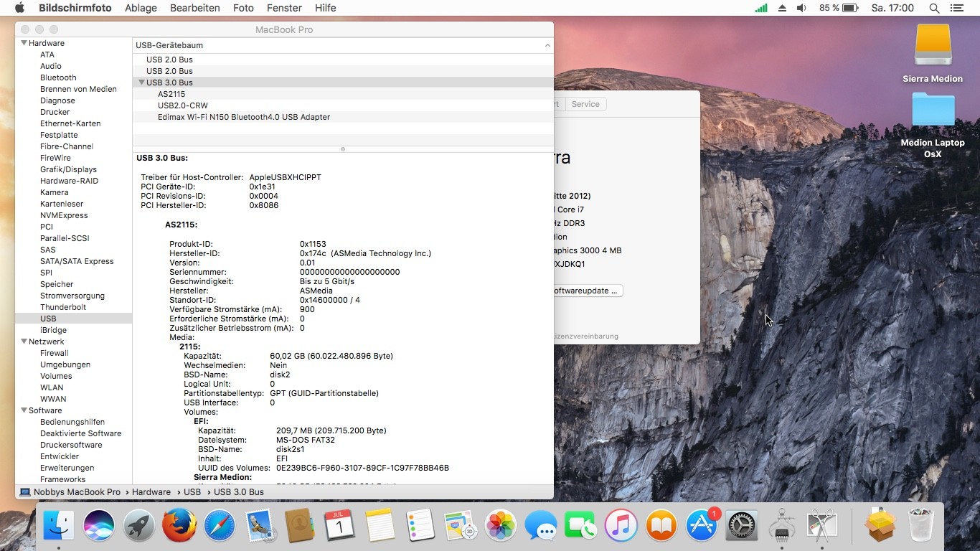Click the Sa. 17:00 clock in menu bar
The width and height of the screenshot is (980, 551).
[x=892, y=8]
